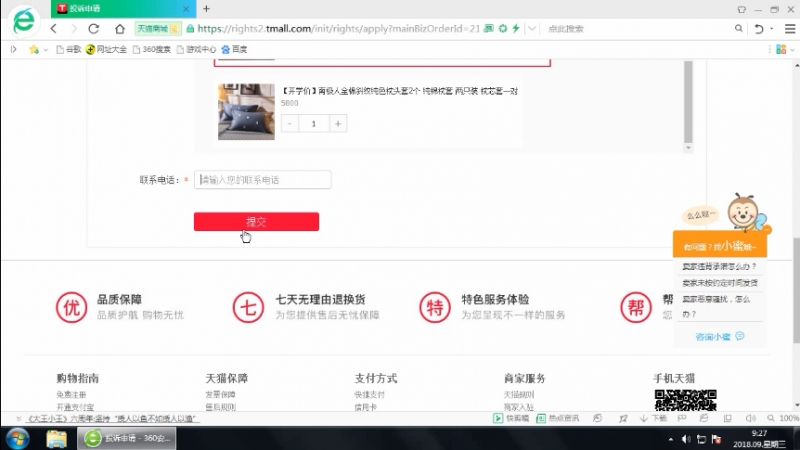This screenshot has height=450, width=800.
Task: Open the browser home page icon
Action: coord(120,29)
